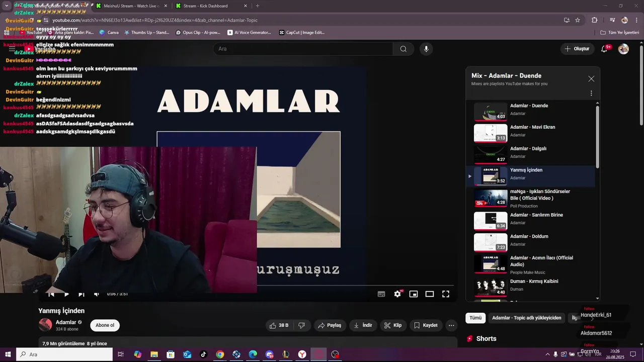Select Tümü filter chip

coord(475,318)
